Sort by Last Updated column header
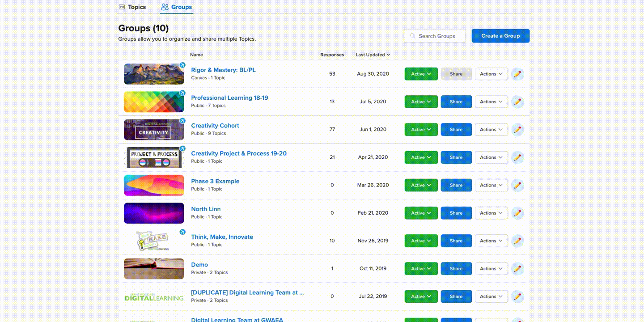Screen dimensions: 644x322 point(373,55)
